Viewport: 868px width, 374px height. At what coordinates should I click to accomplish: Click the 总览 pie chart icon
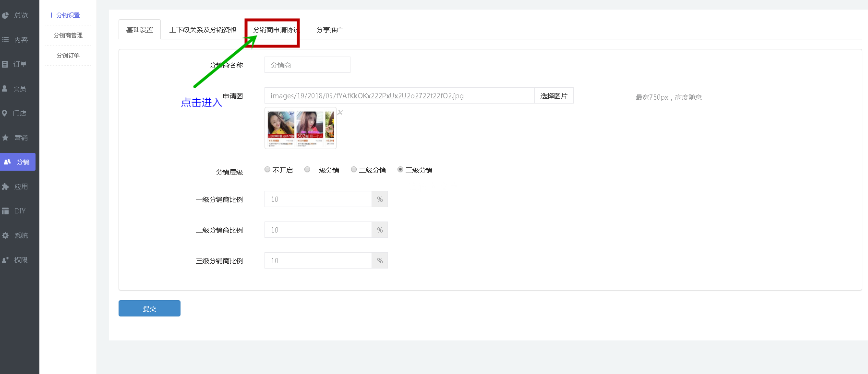click(x=5, y=15)
